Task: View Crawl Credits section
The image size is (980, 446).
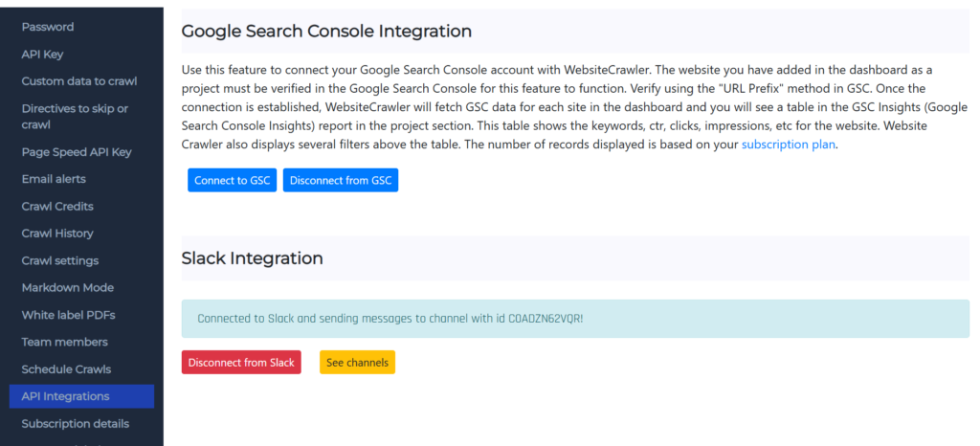Action: point(57,207)
